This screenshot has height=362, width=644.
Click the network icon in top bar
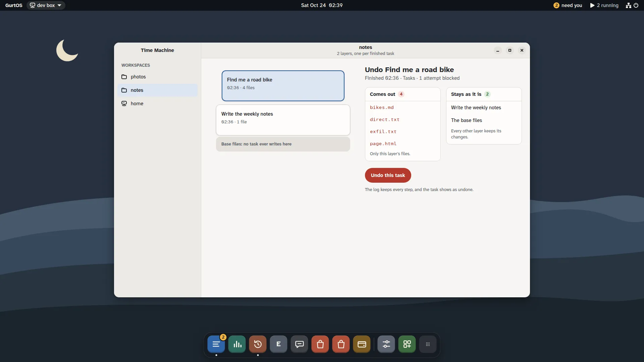pyautogui.click(x=628, y=5)
